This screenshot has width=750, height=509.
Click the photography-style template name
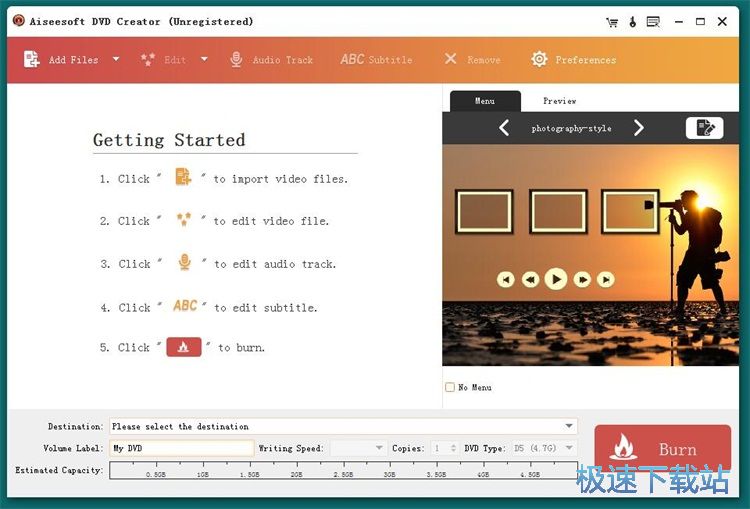pyautogui.click(x=571, y=128)
